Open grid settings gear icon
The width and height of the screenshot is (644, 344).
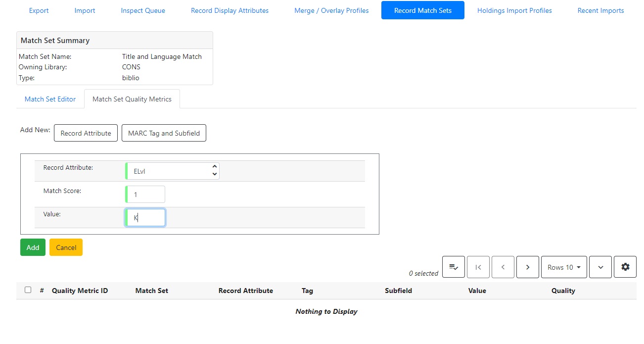pos(625,267)
